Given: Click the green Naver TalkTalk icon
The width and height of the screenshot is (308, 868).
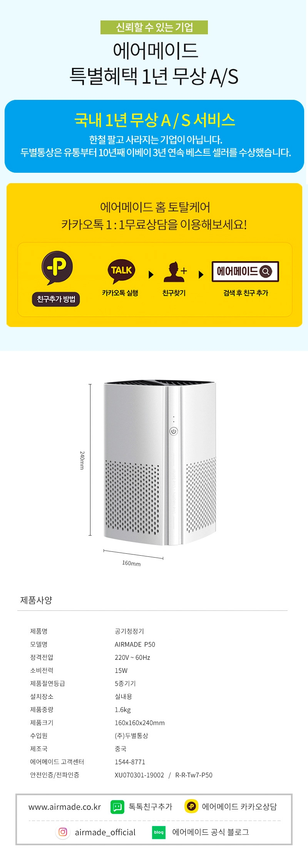Looking at the screenshot, I should (117, 807).
